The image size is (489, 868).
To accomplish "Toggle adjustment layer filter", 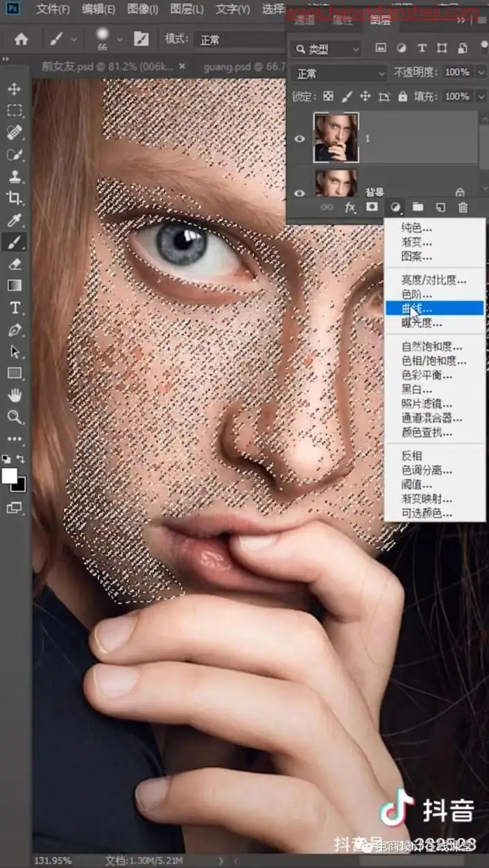I will pos(401,49).
